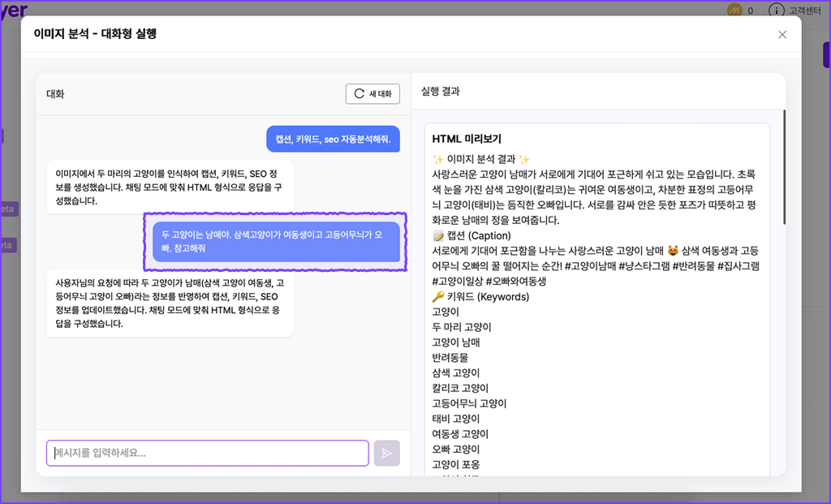Click the gold M coin icon
The height and width of the screenshot is (504, 831).
coord(734,11)
